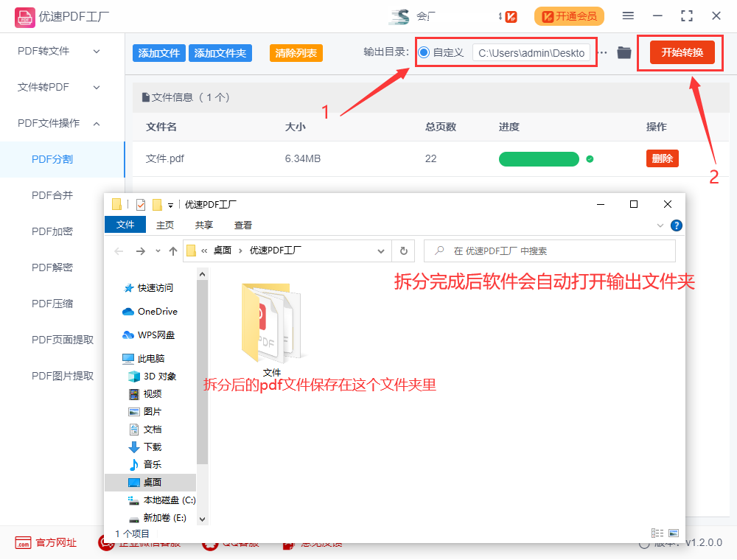Open 图片 folder in the navigation pane
737x560 pixels.
pyautogui.click(x=145, y=412)
